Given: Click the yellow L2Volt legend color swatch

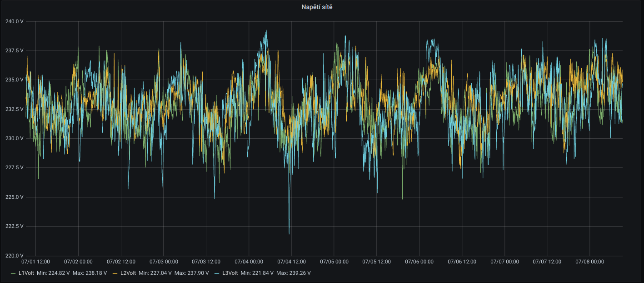Looking at the screenshot, I should tap(115, 273).
